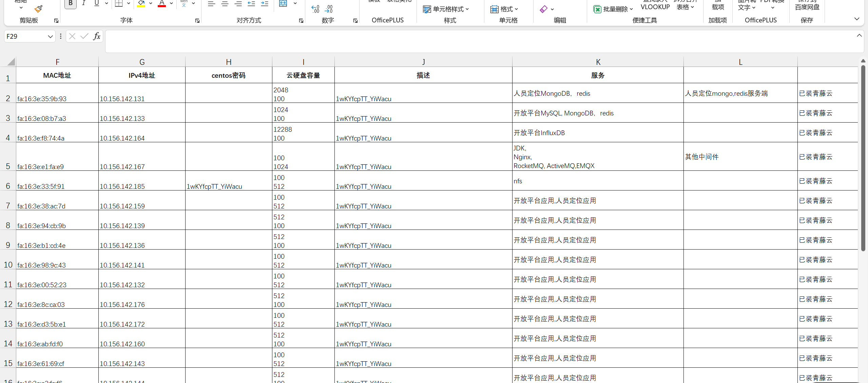Screen dimensions: 868x383
Task: Select cell 其他中间件
Action: pos(740,157)
